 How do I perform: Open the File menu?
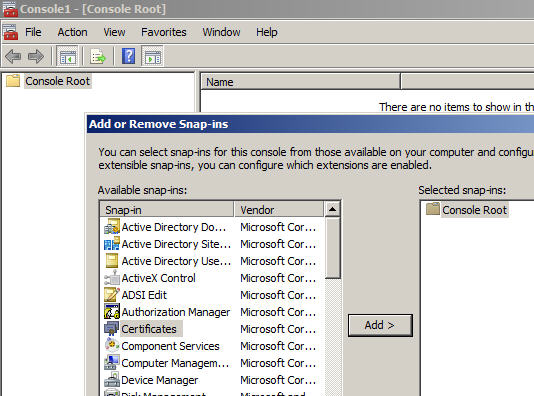click(x=33, y=32)
